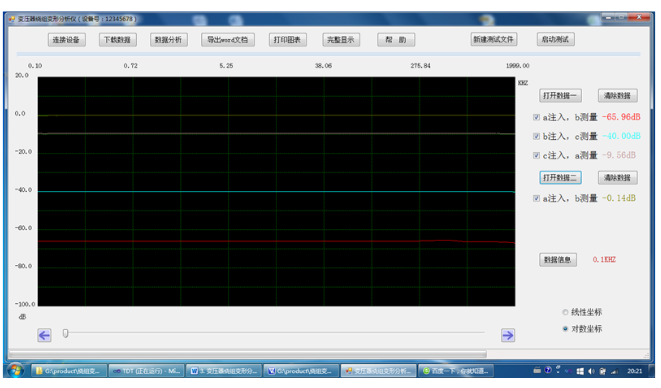Image resolution: width=661 pixels, height=388 pixels.
Task: Click the 导出word文档 button
Action: [x=228, y=40]
